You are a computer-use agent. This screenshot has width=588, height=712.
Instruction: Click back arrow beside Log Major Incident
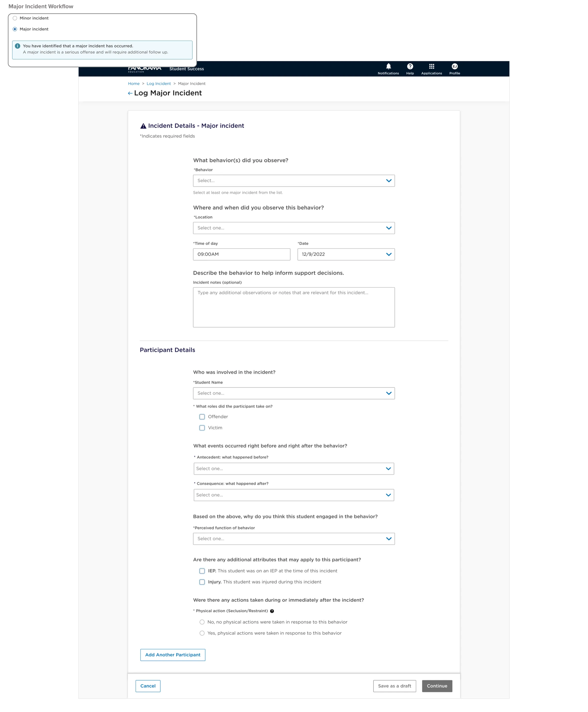pyautogui.click(x=130, y=93)
